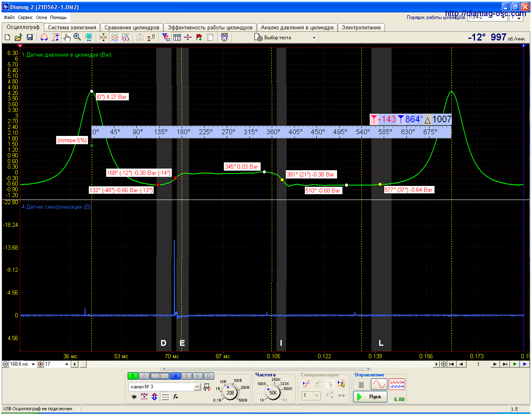Viewport: 532px width, 414px height.
Task: Switch to Эффективность работы цилиндров tab
Action: pyautogui.click(x=210, y=27)
